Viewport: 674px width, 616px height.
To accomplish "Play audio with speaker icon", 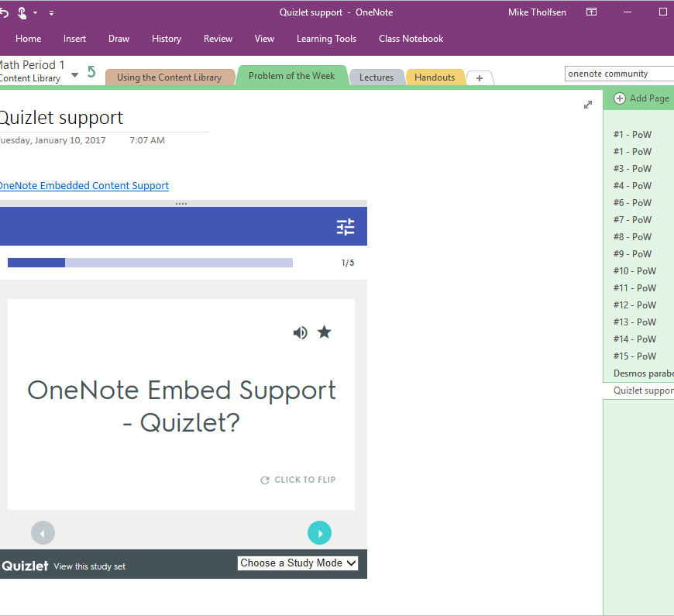I will [x=300, y=332].
